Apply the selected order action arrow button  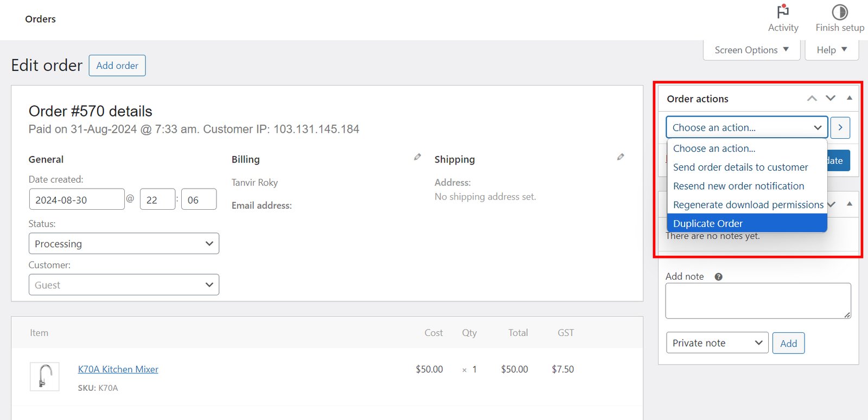pos(840,127)
